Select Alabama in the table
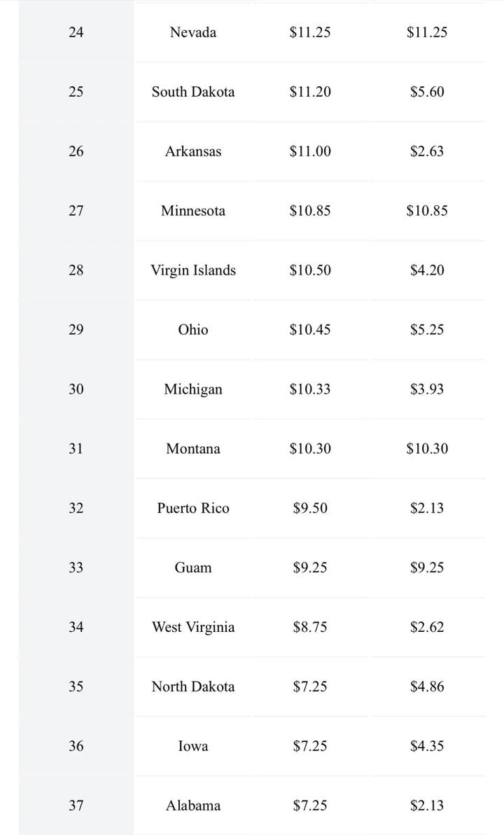 (x=192, y=806)
